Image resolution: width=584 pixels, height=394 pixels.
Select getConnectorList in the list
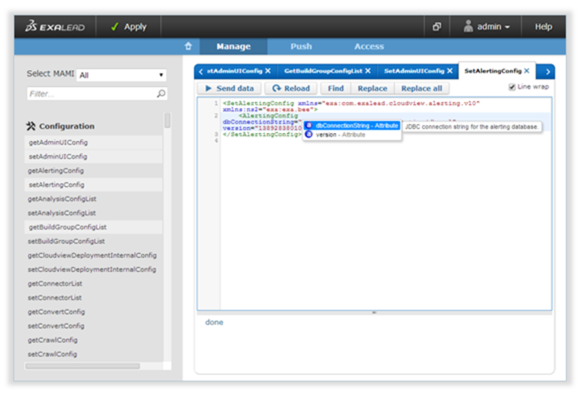(x=93, y=284)
